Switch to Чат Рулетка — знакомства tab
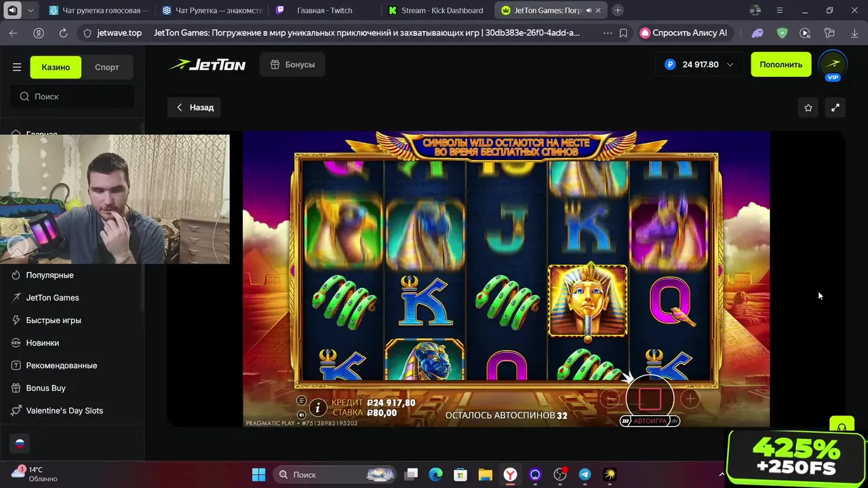This screenshot has width=868, height=488. (213, 10)
